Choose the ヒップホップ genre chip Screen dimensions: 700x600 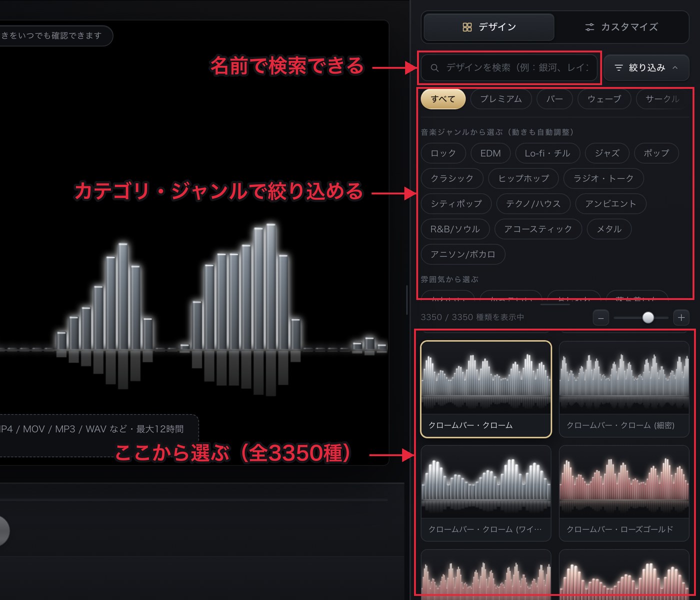coord(523,178)
